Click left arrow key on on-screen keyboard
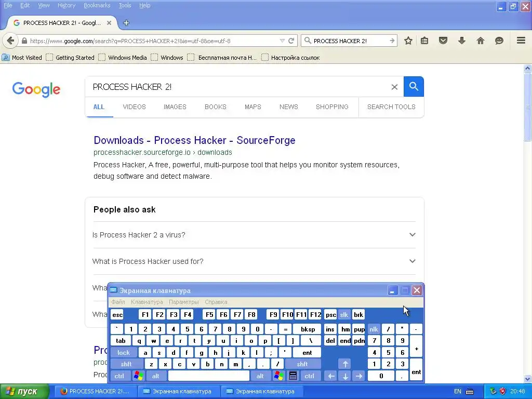This screenshot has height=399, width=532. click(331, 376)
